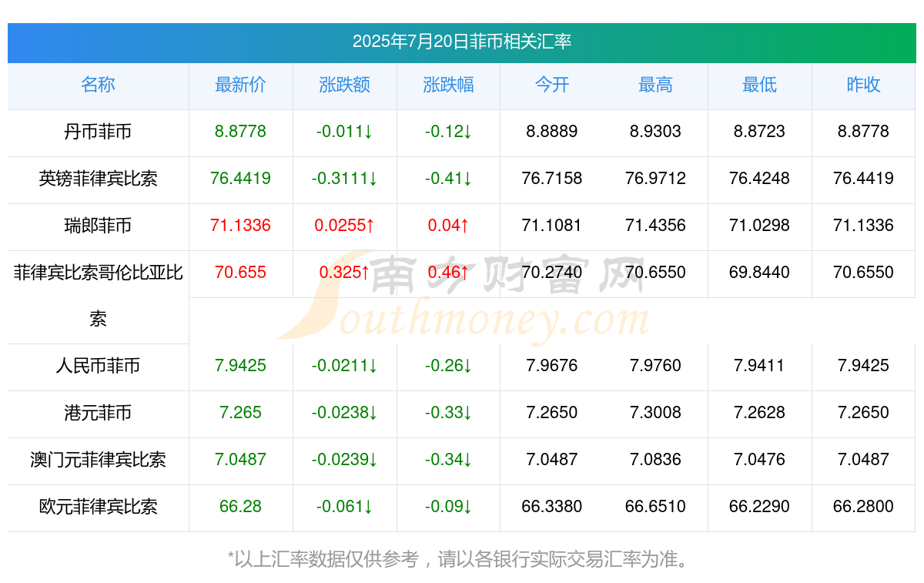Click highest value 76.9712
Viewport: 924px width, 583px height.
coord(655,179)
